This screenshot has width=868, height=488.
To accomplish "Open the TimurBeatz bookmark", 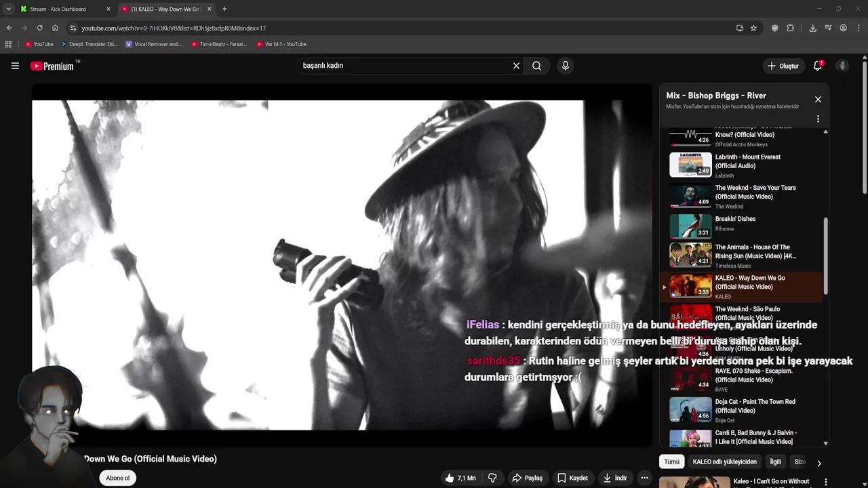I will coord(219,44).
